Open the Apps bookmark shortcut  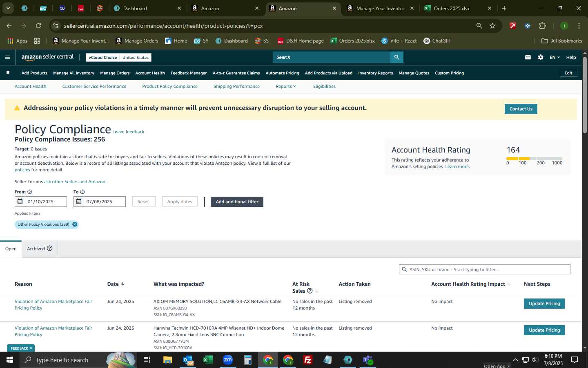point(18,41)
